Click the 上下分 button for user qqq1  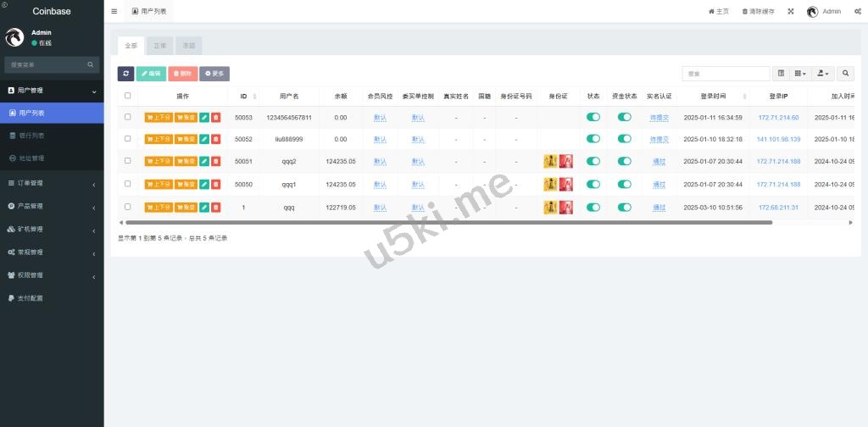159,184
